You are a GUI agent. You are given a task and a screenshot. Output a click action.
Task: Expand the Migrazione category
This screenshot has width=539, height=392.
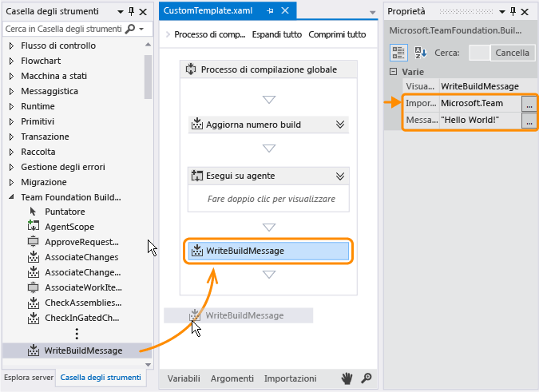[11, 182]
